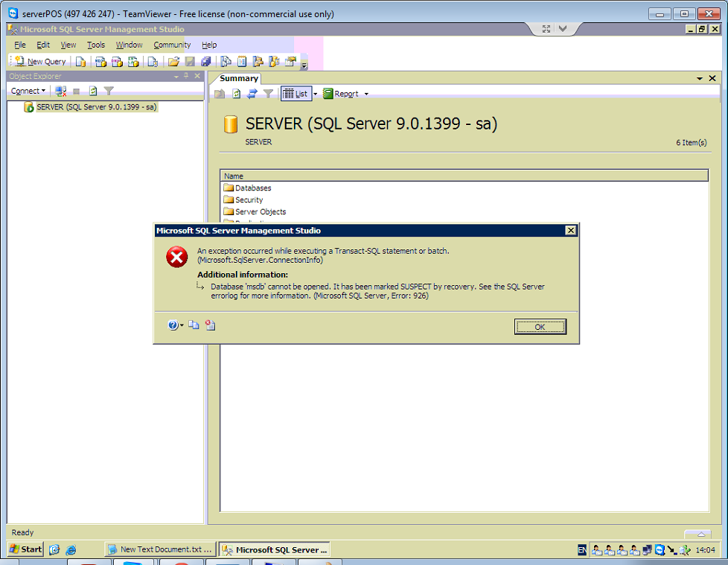Click the Start button
This screenshot has height=565, width=728.
click(x=25, y=549)
